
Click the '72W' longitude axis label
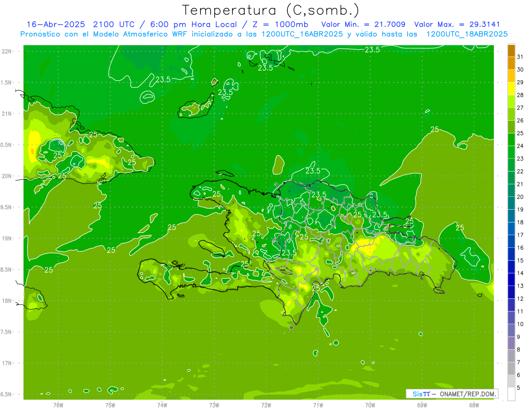pyautogui.click(x=266, y=405)
